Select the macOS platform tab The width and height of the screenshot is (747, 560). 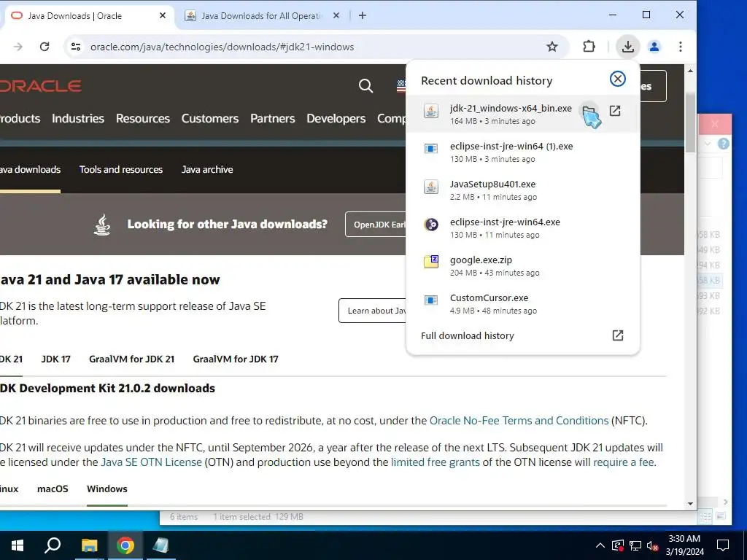53,489
